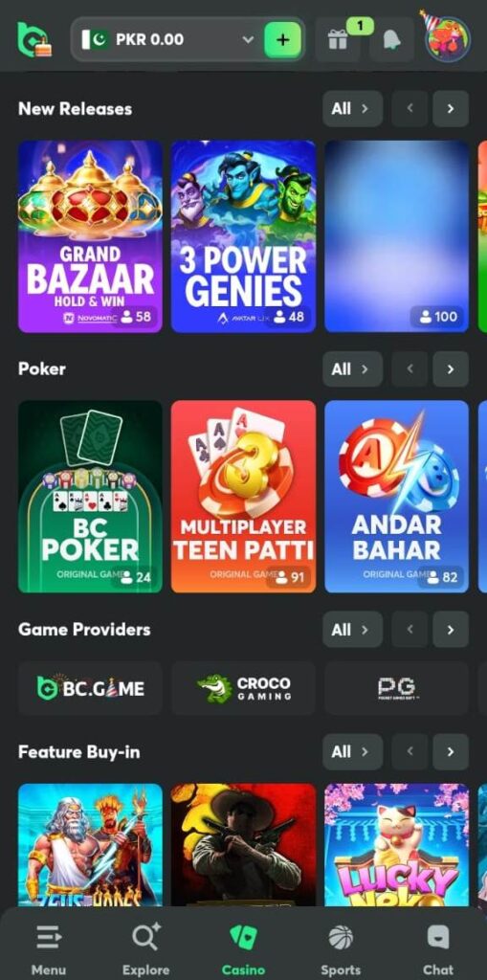Open the notifications bell icon
Viewport: 487px width, 980px height.
391,40
